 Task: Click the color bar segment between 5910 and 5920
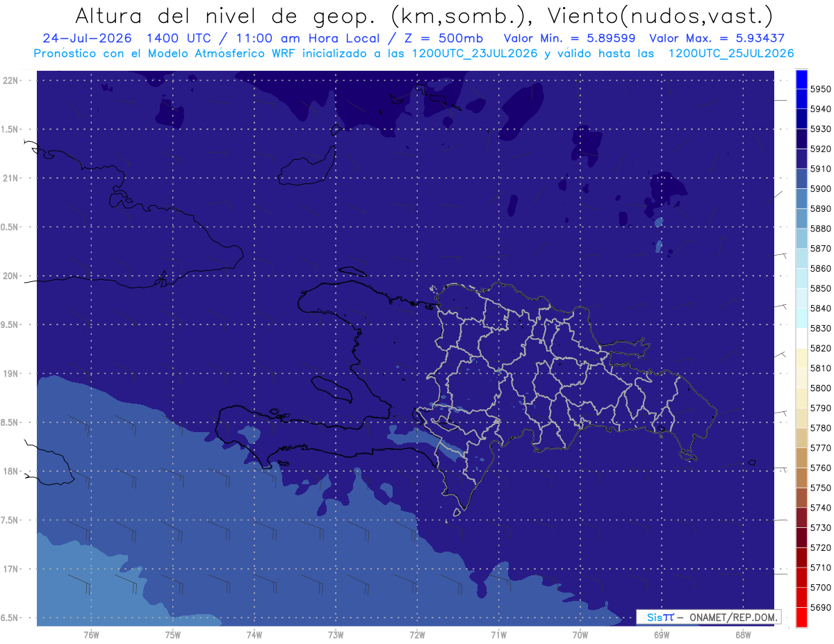[x=801, y=159]
